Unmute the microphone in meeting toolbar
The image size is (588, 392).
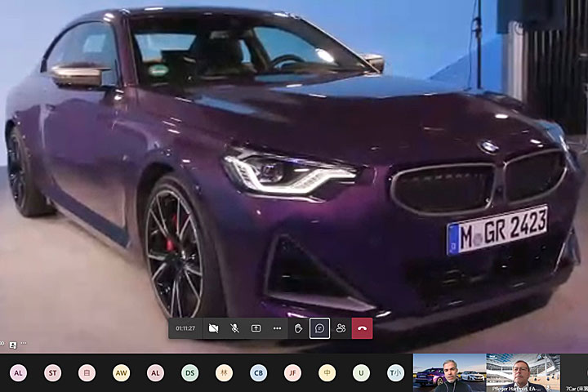(234, 328)
